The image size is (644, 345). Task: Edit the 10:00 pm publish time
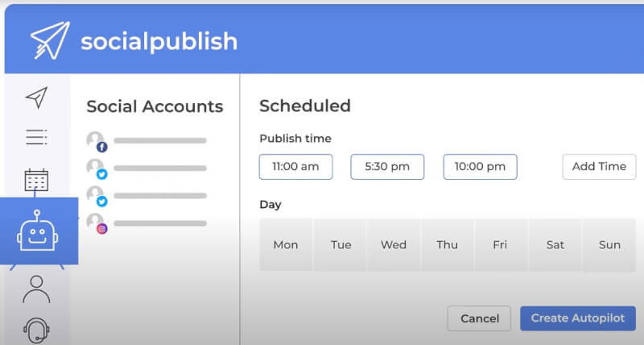click(480, 167)
